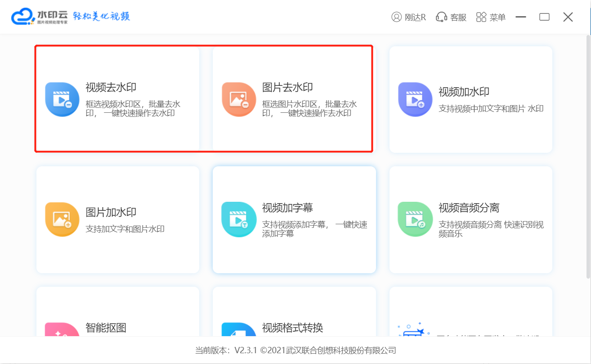
Task: Open the 图片加水印 card title
Action: click(x=111, y=213)
